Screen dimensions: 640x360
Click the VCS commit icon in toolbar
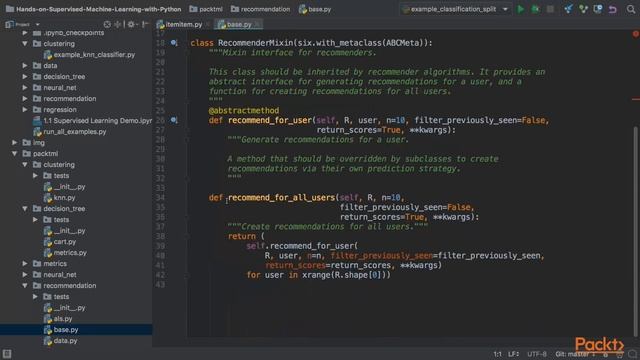(x=583, y=9)
